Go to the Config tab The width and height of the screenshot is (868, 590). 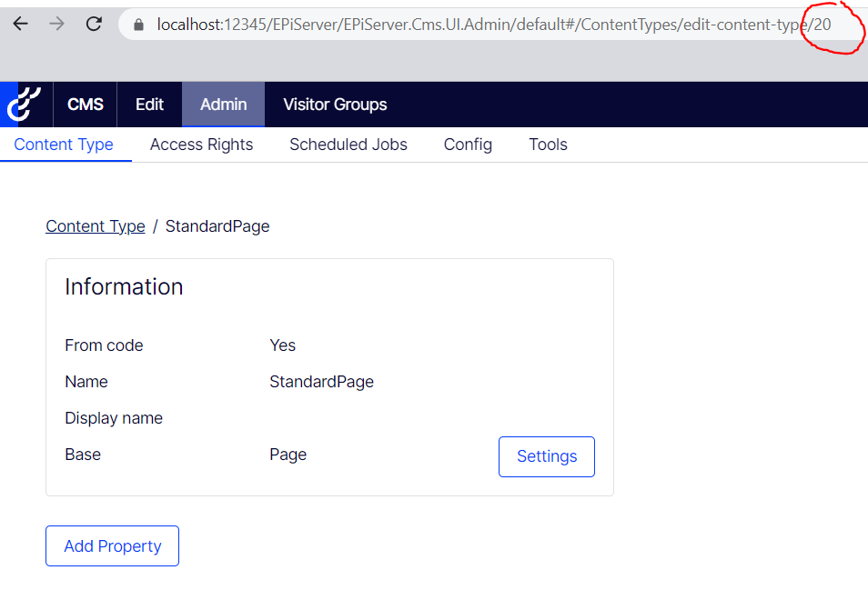tap(468, 145)
